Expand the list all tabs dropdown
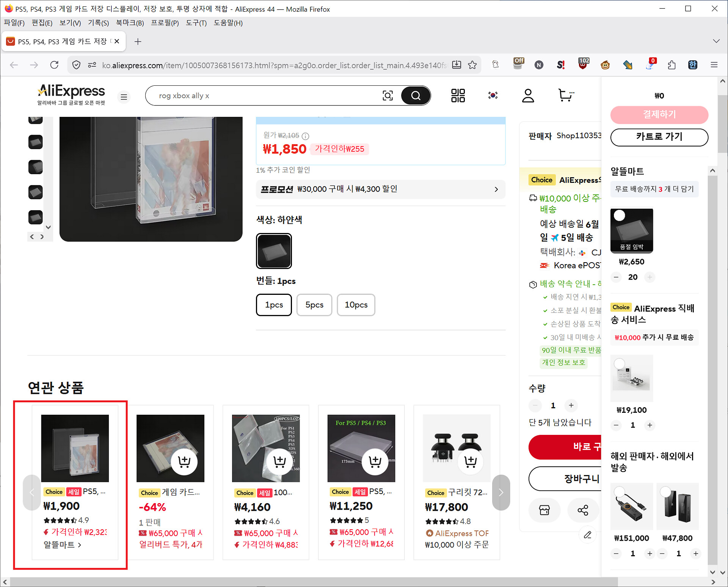Viewport: 728px width, 587px height. (716, 41)
